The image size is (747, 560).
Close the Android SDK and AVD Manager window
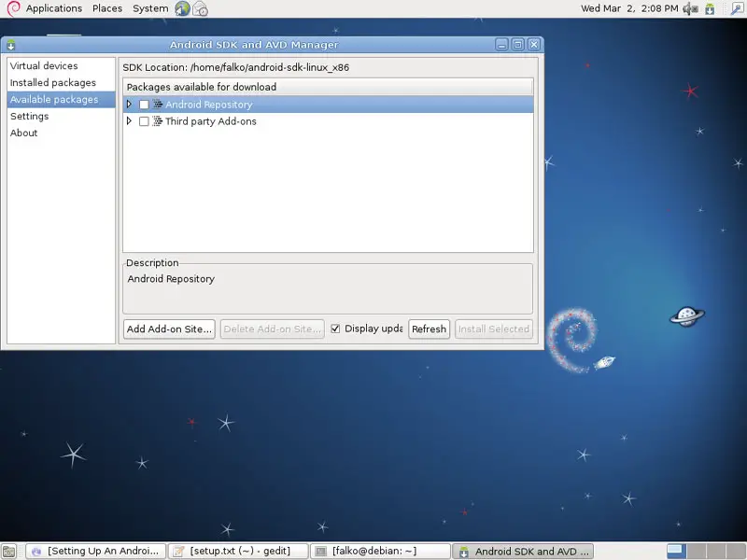(x=534, y=45)
